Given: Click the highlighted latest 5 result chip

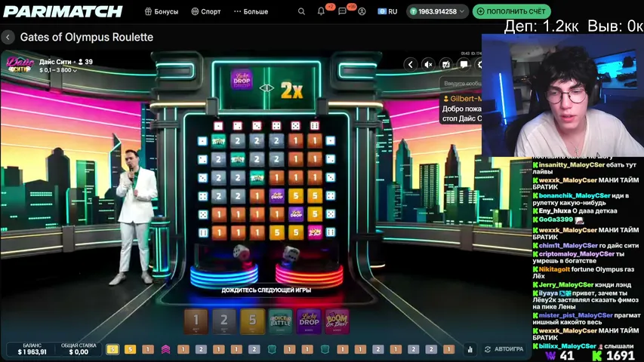Looking at the screenshot, I should point(112,349).
